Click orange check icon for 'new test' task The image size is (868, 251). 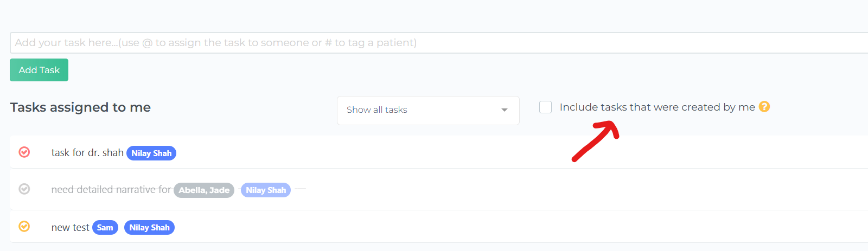click(24, 226)
